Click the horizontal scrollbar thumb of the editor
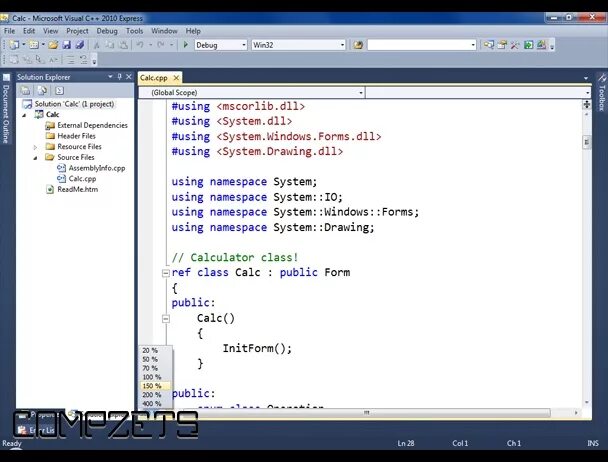This screenshot has width=608, height=462. (x=366, y=413)
